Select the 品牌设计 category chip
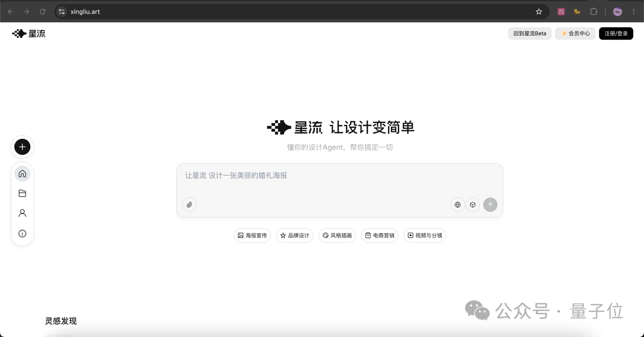 pos(295,236)
